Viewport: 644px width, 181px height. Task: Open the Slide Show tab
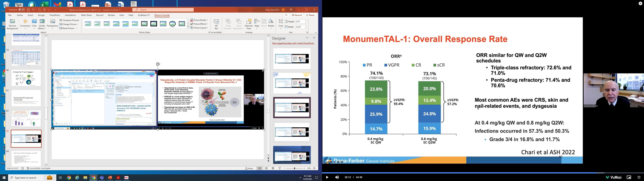[x=86, y=15]
